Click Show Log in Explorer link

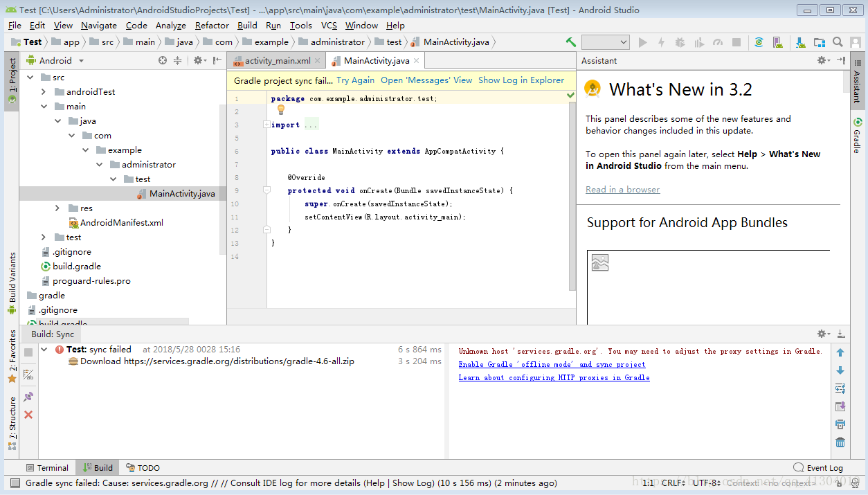[521, 80]
